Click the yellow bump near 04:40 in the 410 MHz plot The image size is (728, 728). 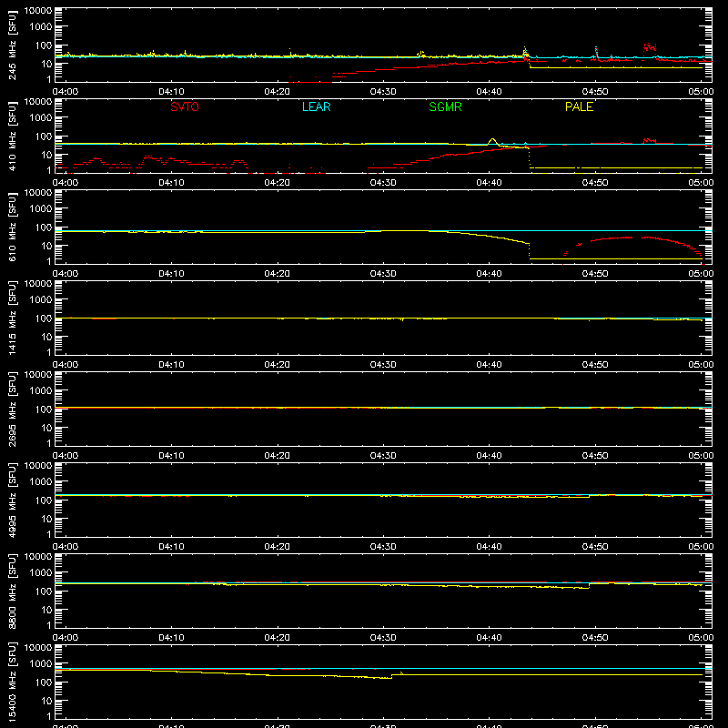tap(492, 141)
